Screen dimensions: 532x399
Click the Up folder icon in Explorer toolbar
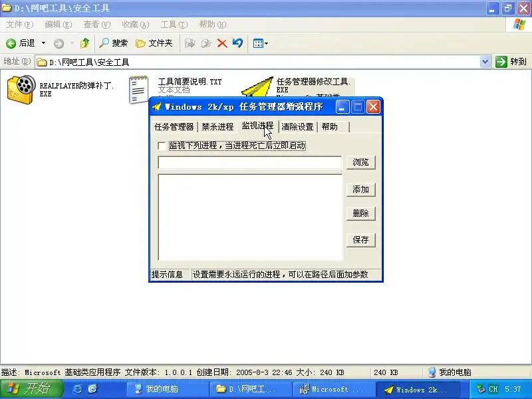(85, 43)
